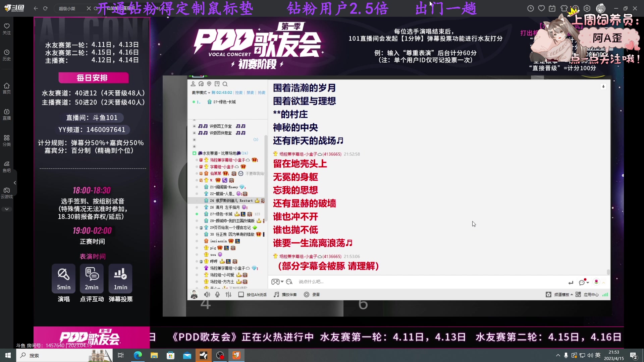The image size is (644, 362).
Task: Click the 禁麦 link
Action: 250,93
